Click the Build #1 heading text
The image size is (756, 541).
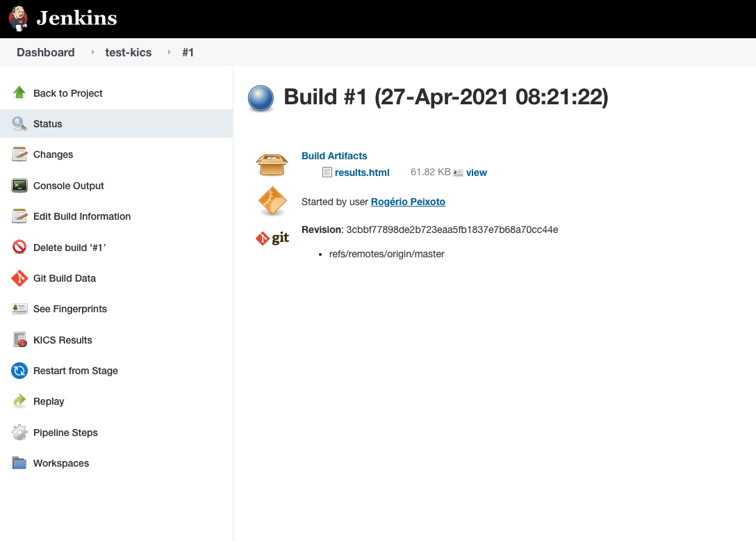(446, 97)
